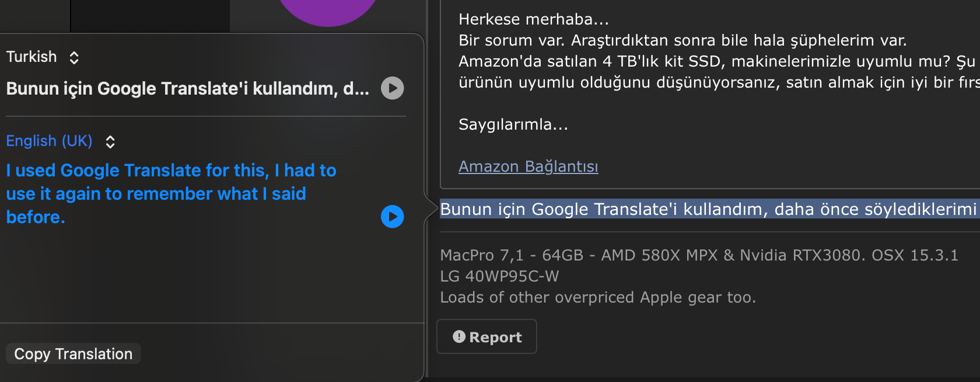Click the exclamation icon on Report

pos(459,337)
